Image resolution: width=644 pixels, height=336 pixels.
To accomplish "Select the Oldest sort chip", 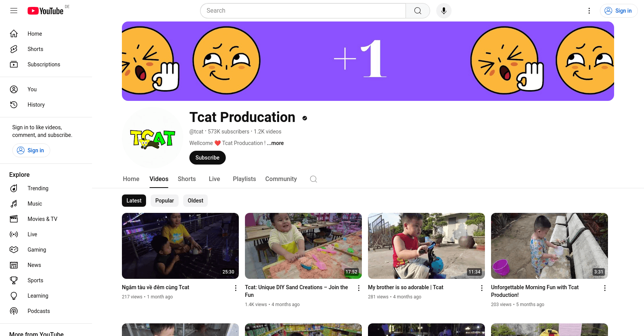I will pos(195,201).
